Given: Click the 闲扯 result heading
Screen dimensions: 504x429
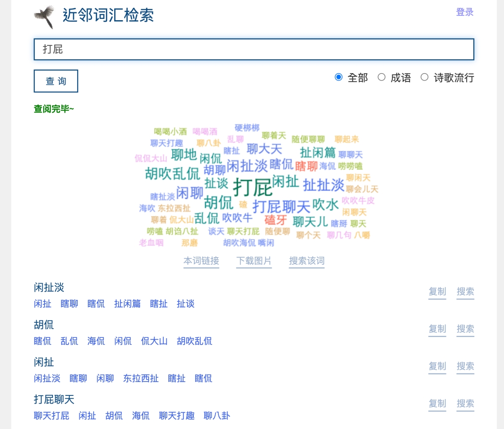Looking at the screenshot, I should [x=44, y=363].
